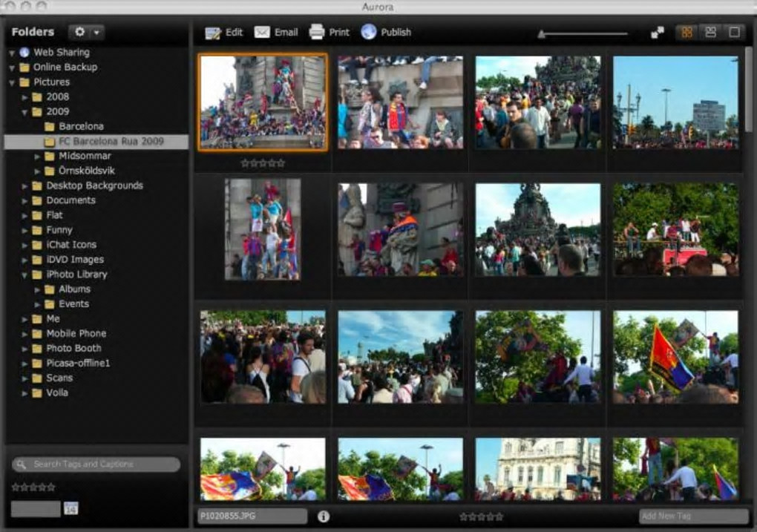
Task: Click the Search Tags and Captions field
Action: point(96,464)
